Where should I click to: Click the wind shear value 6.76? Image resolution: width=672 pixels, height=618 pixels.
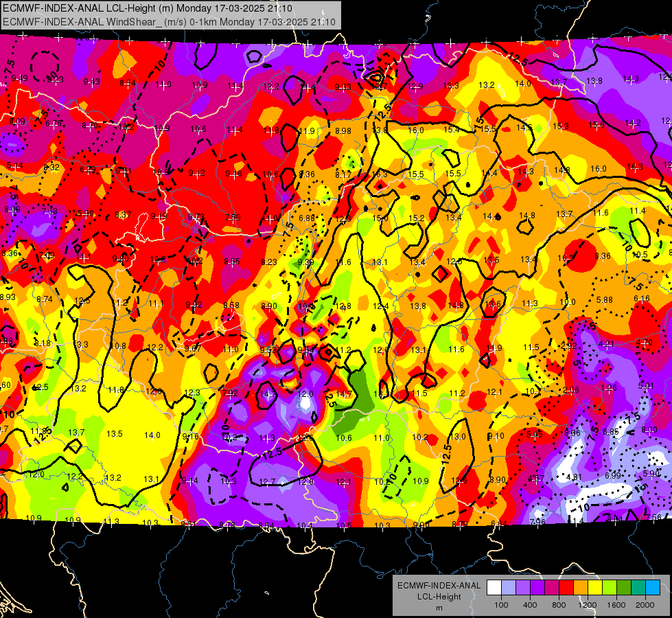tap(53, 124)
